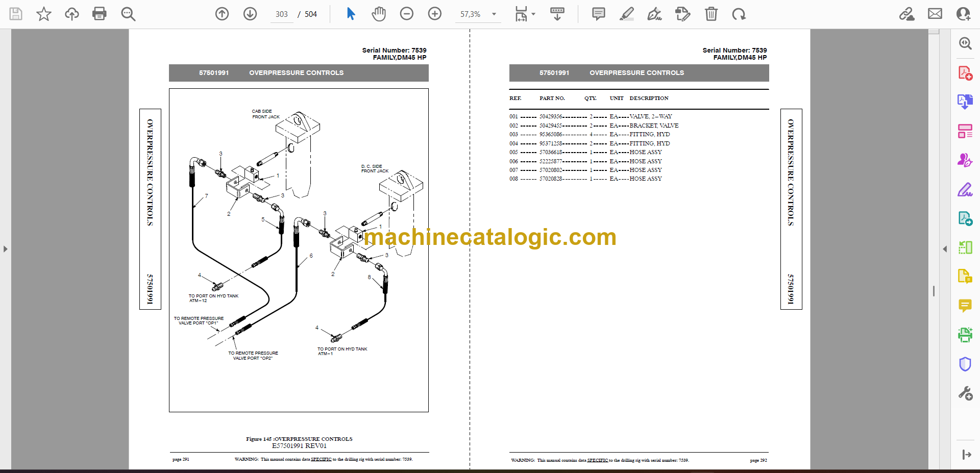This screenshot has width=980, height=473.
Task: Choose the selection arrow tool
Action: click(x=351, y=14)
